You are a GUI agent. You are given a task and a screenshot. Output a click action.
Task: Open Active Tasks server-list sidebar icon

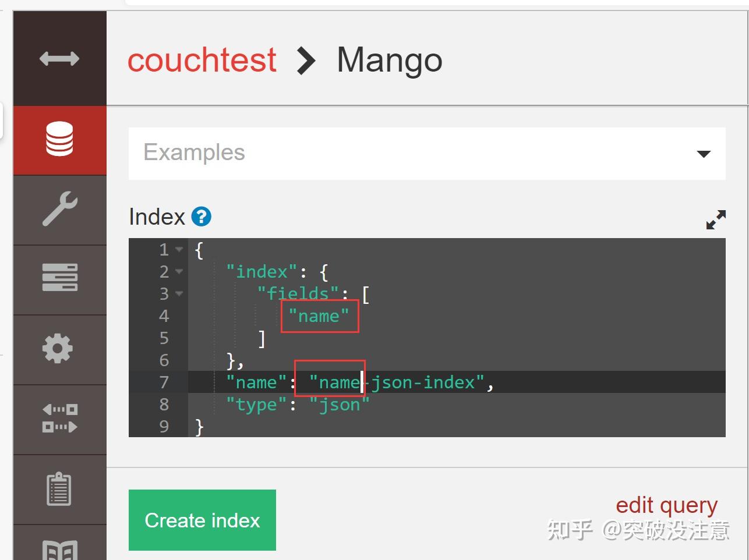pyautogui.click(x=59, y=278)
